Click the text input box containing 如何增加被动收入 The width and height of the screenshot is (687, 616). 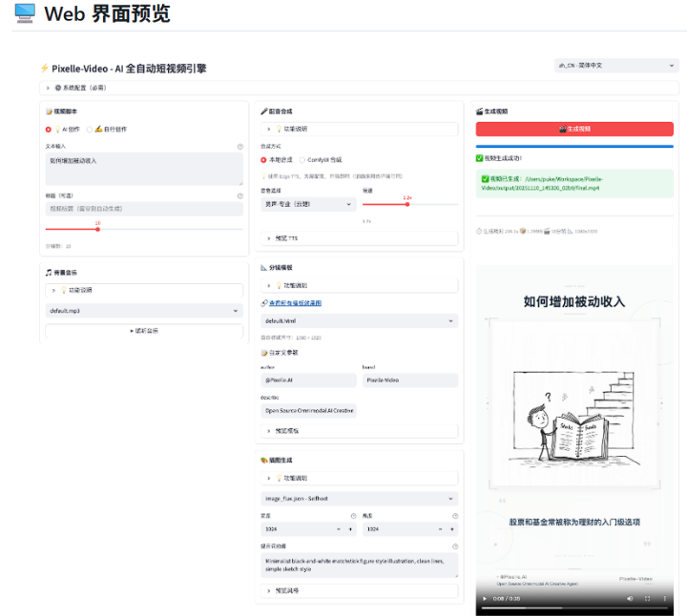click(144, 168)
